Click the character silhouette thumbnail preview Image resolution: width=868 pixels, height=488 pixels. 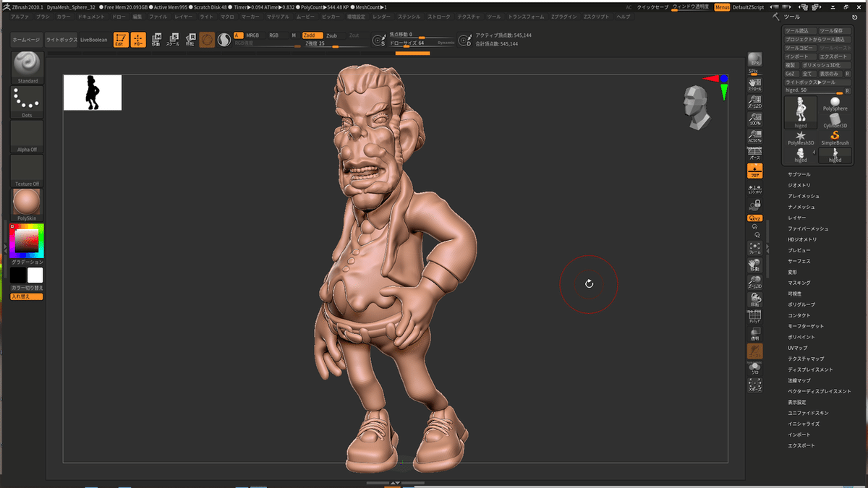point(93,93)
